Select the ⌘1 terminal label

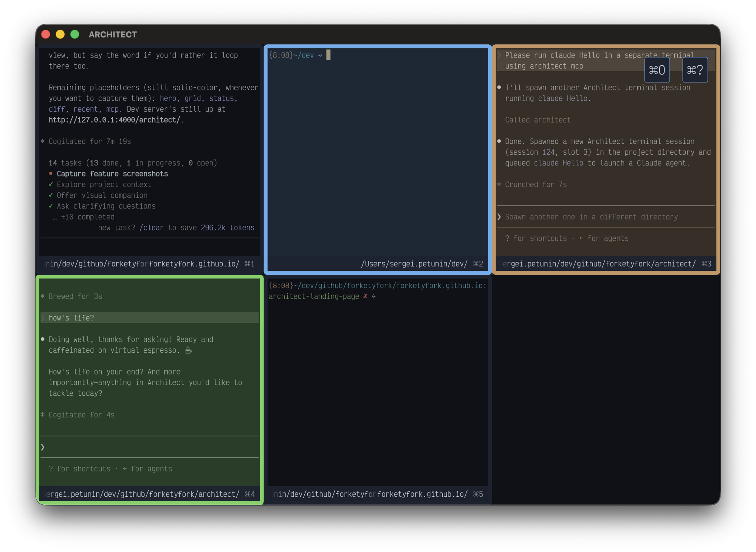pos(249,264)
